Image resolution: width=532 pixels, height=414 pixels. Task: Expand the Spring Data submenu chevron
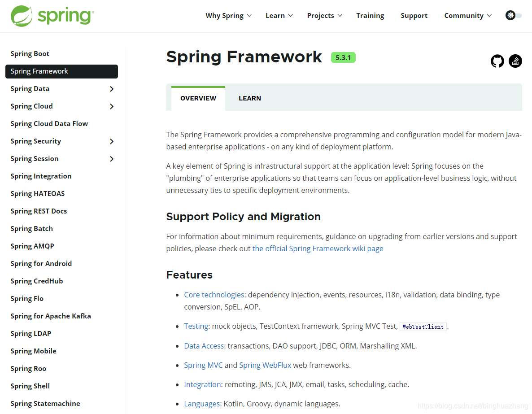click(x=112, y=89)
